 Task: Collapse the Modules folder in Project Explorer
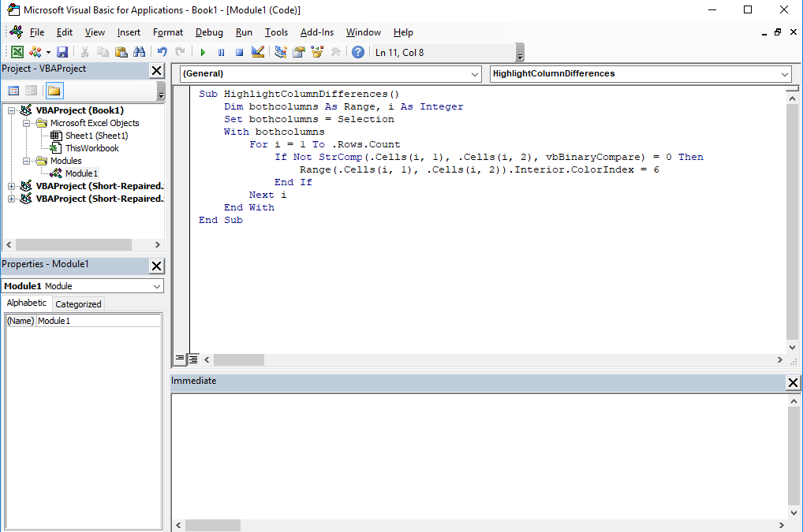click(x=27, y=161)
